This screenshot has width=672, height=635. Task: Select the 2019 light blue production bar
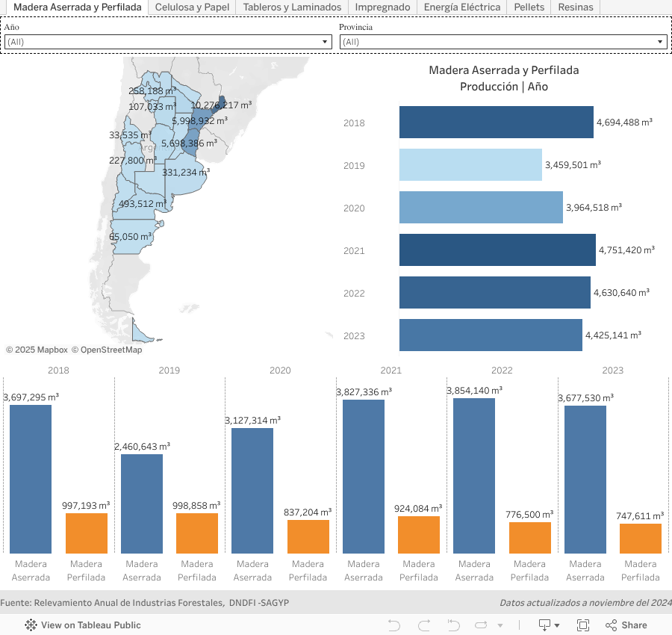pos(470,165)
